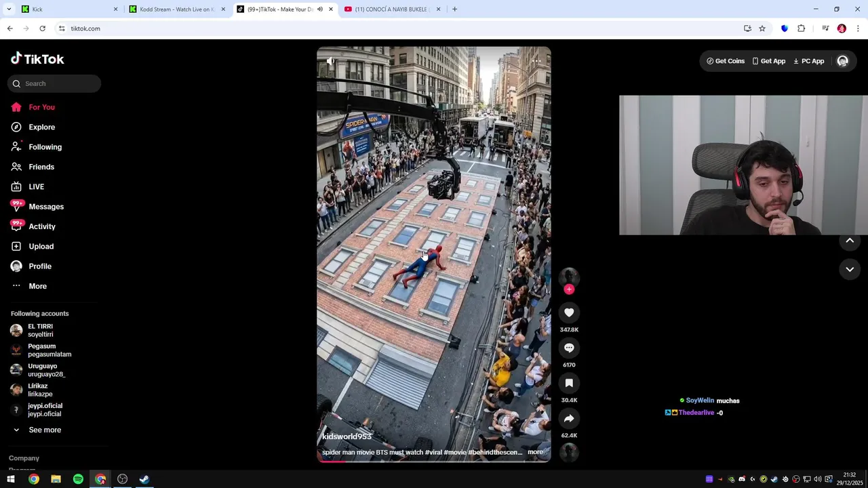Viewport: 868px width, 488px height.
Task: Follow creator with the red plus button
Action: point(569,289)
